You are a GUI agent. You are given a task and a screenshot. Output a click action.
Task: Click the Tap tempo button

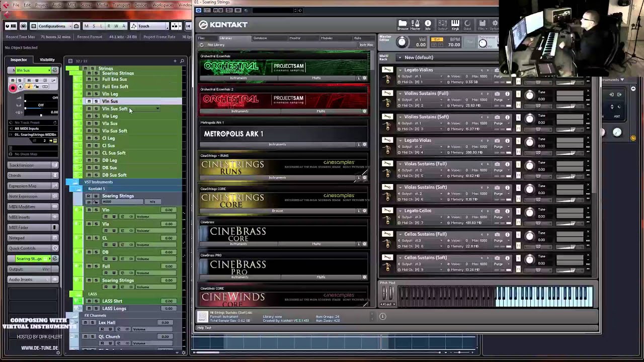click(x=469, y=42)
